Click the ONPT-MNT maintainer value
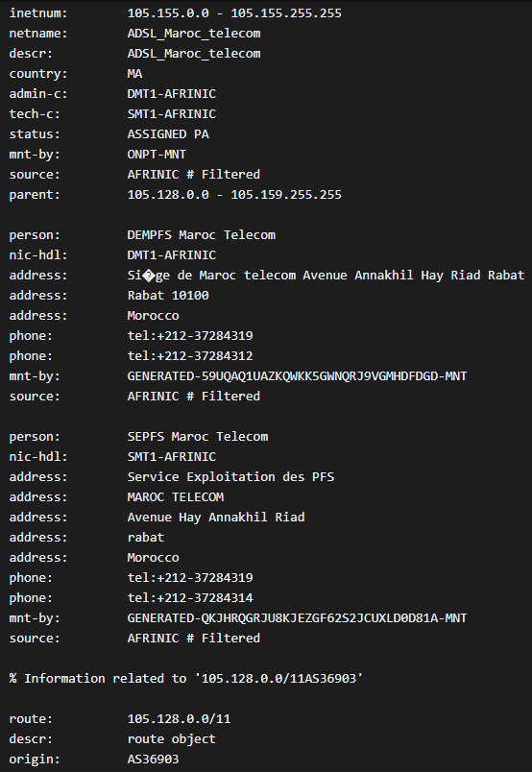Viewport: 532px width, 772px height. pos(157,155)
